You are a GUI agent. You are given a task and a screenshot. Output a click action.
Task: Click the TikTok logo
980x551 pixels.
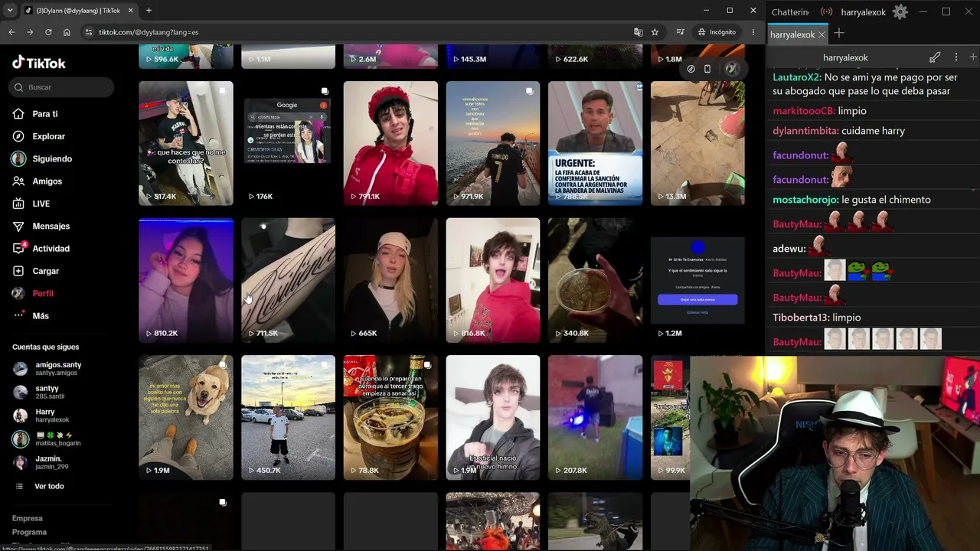[x=39, y=63]
